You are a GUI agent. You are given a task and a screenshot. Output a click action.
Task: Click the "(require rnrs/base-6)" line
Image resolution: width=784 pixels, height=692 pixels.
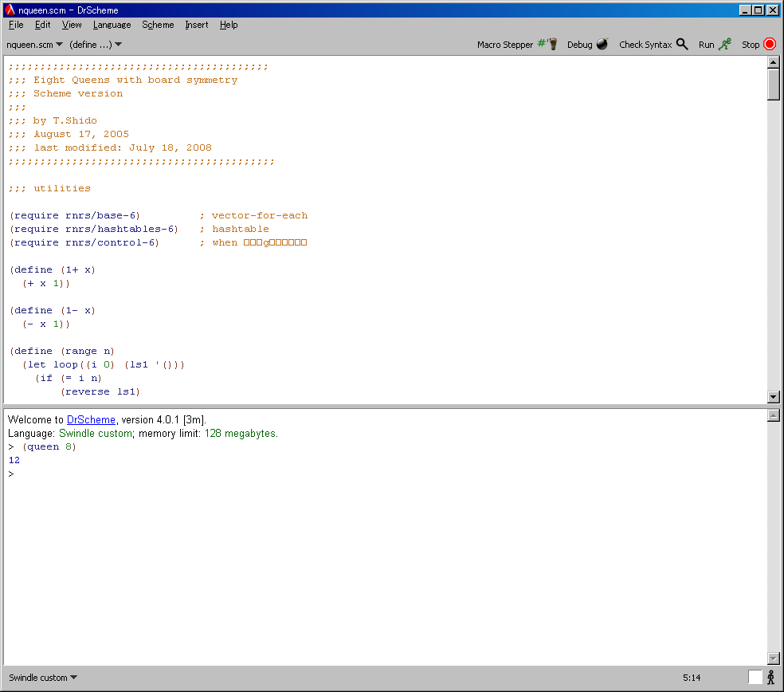tap(75, 216)
